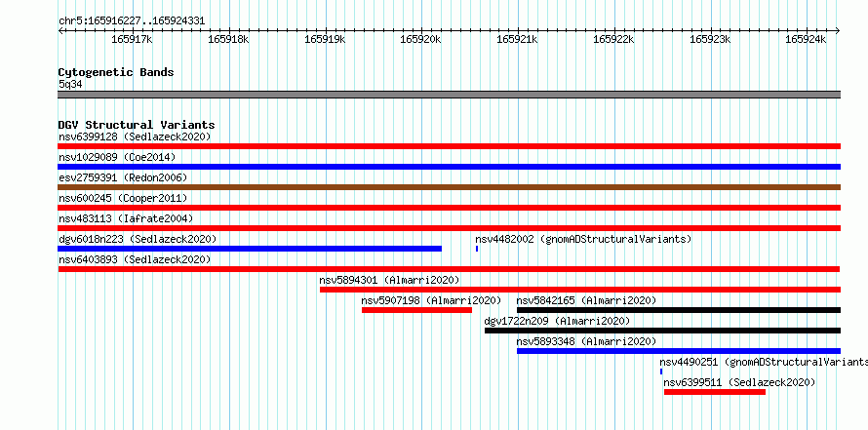Image resolution: width=868 pixels, height=430 pixels.
Task: Select the tiny blue nsv4482002 marker
Action: click(477, 249)
